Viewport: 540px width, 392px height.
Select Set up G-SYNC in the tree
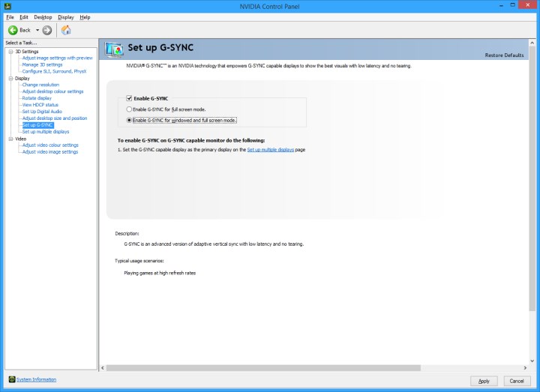(x=38, y=125)
